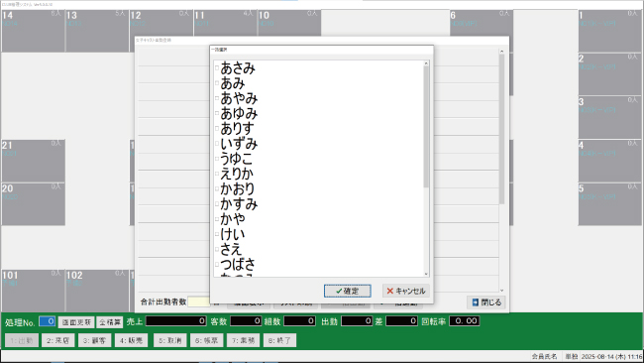Tick the さえ checkbox
644x363 pixels.
coord(216,249)
